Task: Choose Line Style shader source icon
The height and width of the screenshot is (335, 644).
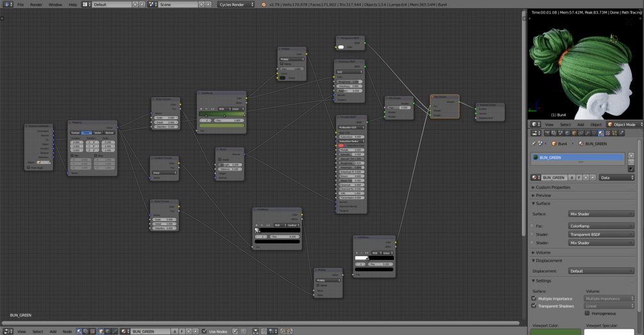Action: coord(114,331)
